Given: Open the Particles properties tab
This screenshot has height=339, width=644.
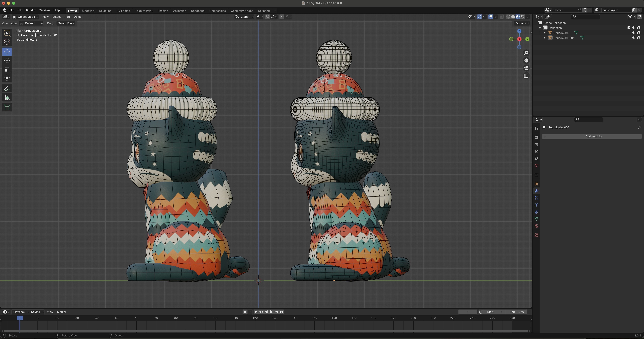Looking at the screenshot, I should 536,198.
